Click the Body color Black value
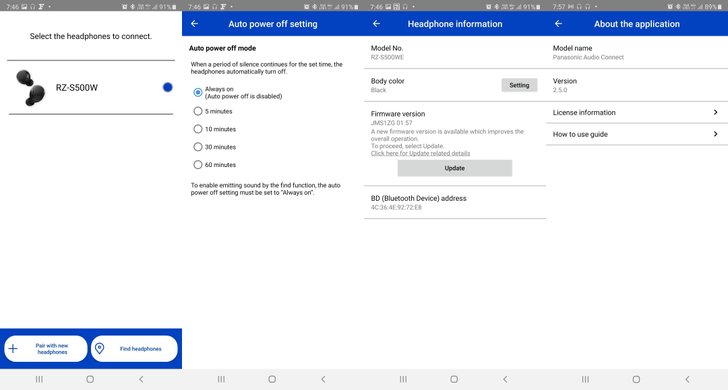 click(x=378, y=90)
